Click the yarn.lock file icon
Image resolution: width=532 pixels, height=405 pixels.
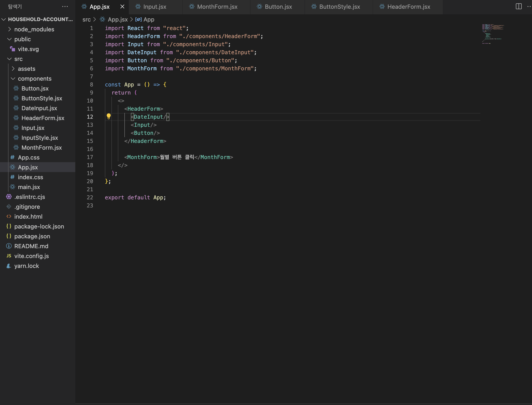click(x=9, y=266)
